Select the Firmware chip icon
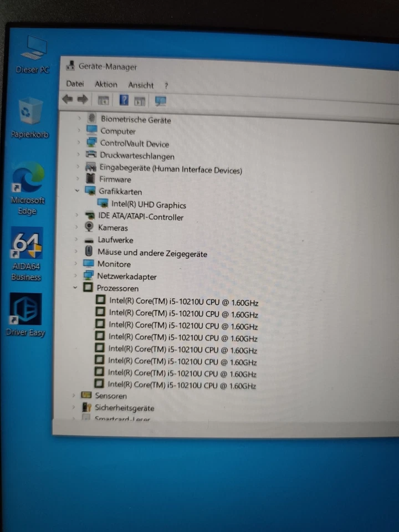The width and height of the screenshot is (399, 532). pyautogui.click(x=90, y=178)
